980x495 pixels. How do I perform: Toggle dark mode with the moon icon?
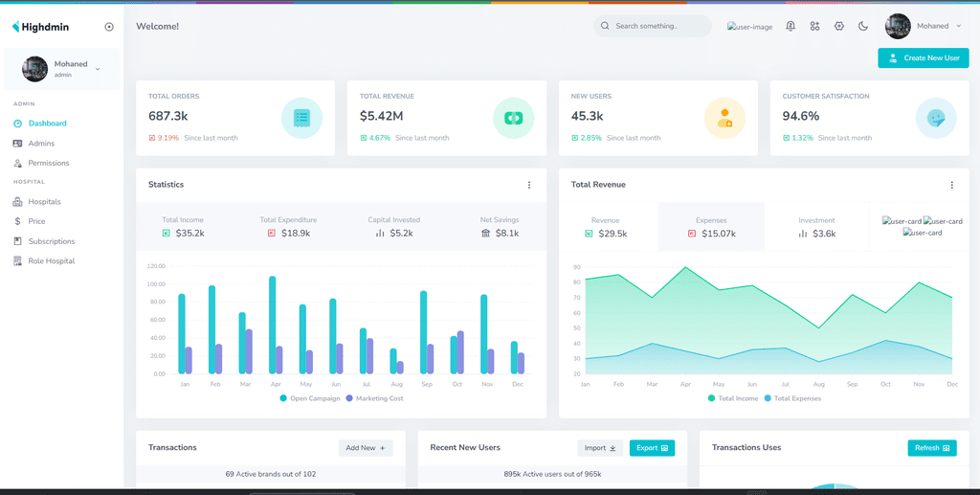tap(863, 26)
